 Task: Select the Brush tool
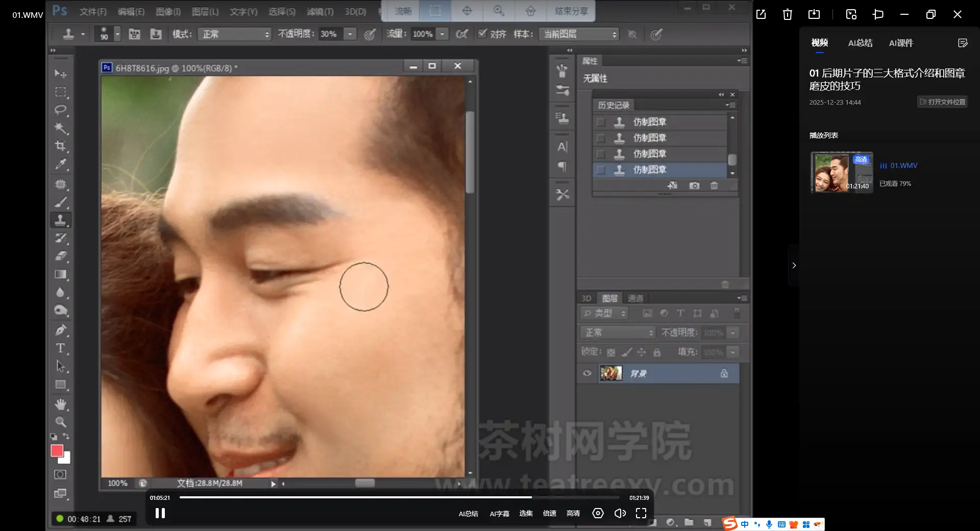point(60,202)
